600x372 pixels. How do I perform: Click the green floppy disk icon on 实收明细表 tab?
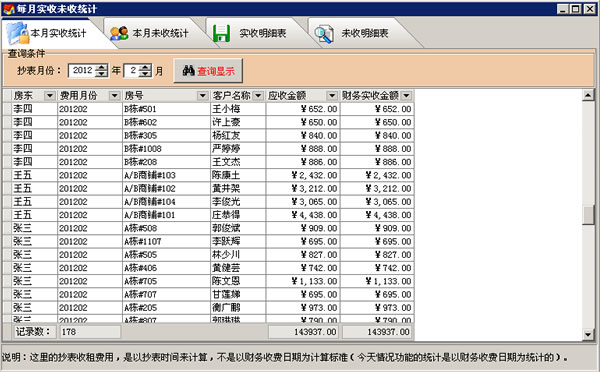pos(221,33)
